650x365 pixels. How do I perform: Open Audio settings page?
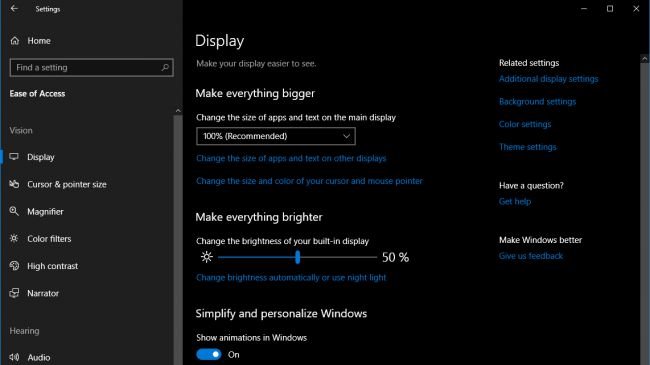coord(39,358)
